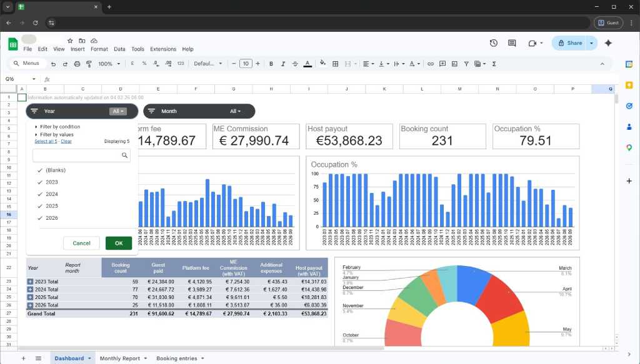This screenshot has height=364, width=640.
Task: Open Google Maps in the side panel
Action: pos(629,147)
